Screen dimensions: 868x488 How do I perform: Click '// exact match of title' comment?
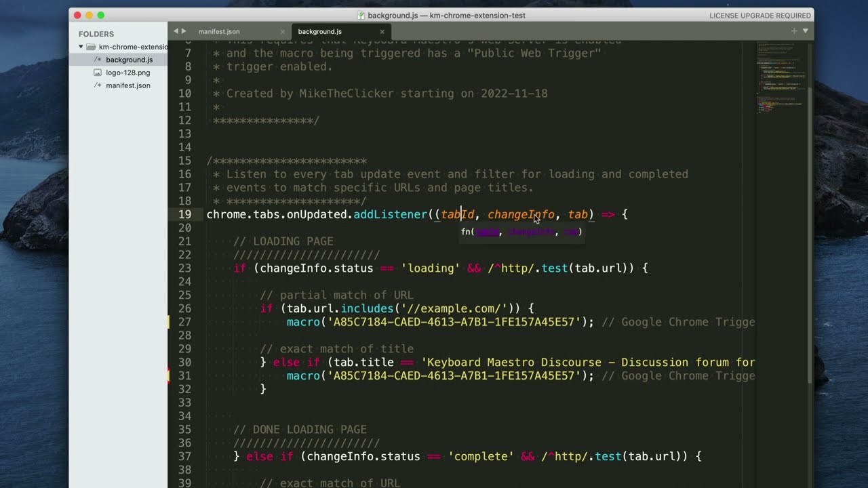[x=337, y=349]
